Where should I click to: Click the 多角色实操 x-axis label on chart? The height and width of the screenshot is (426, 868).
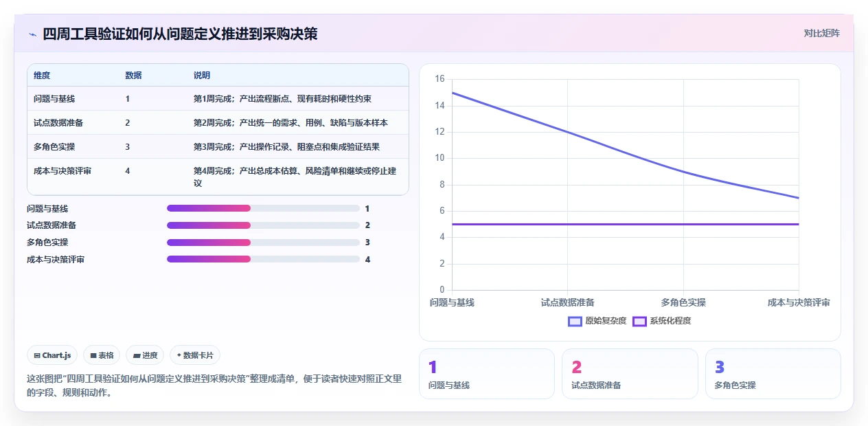pos(683,302)
